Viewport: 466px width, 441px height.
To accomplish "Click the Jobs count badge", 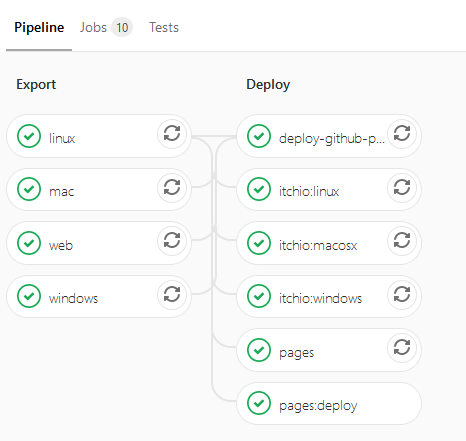I will pos(122,27).
